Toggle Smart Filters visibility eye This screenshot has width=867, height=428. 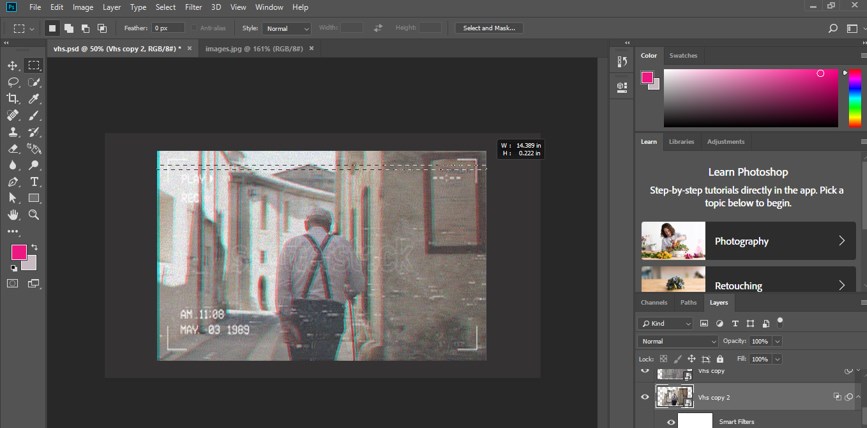(x=672, y=422)
